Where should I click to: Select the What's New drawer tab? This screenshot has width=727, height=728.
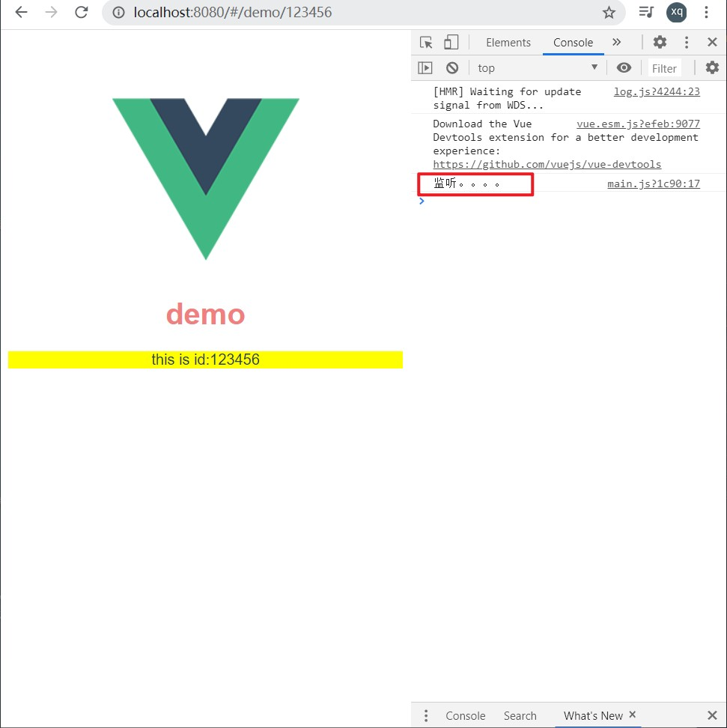point(593,715)
